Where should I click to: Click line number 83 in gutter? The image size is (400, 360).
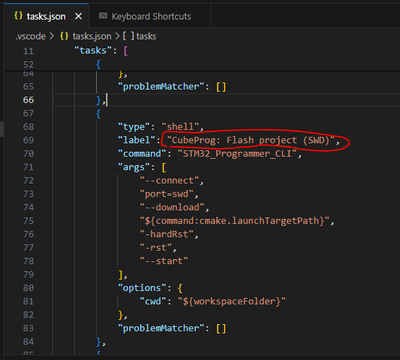28,328
